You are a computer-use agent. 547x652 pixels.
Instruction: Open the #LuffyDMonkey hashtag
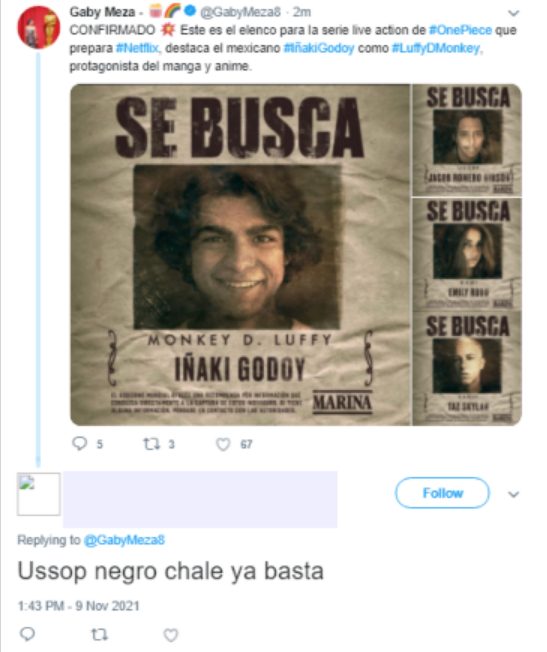(436, 48)
